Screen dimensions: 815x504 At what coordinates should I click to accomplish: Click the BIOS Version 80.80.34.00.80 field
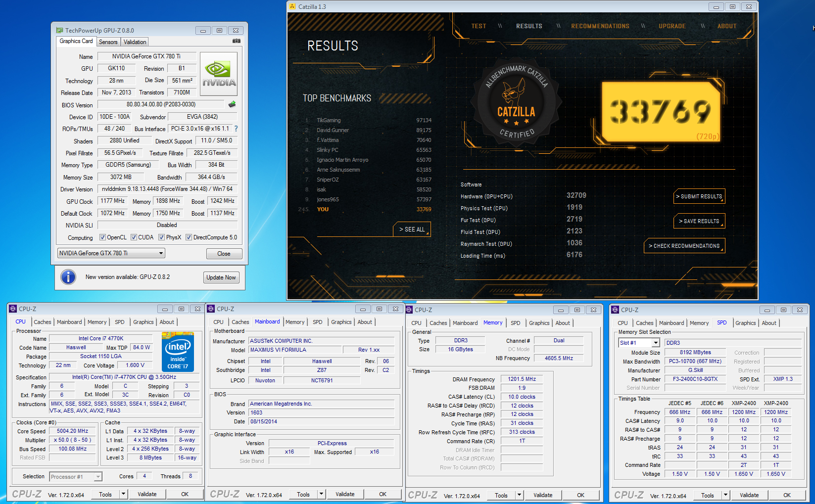pos(161,104)
